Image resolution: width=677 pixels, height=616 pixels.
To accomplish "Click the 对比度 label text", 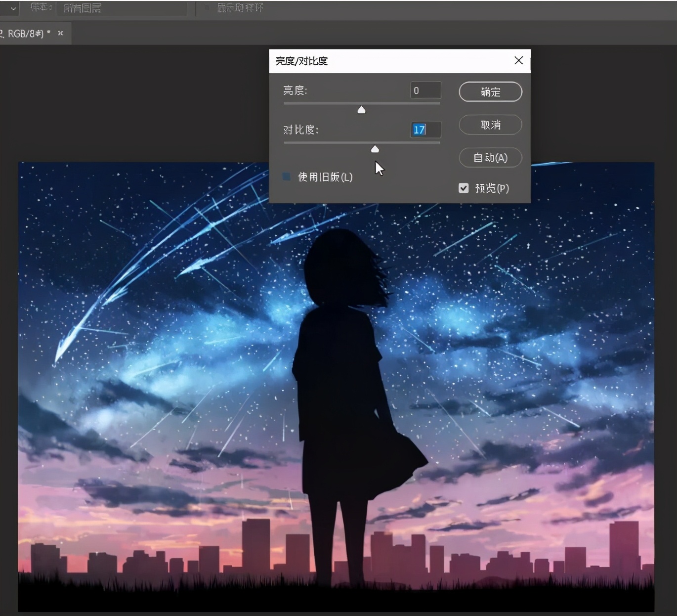I will coord(300,130).
